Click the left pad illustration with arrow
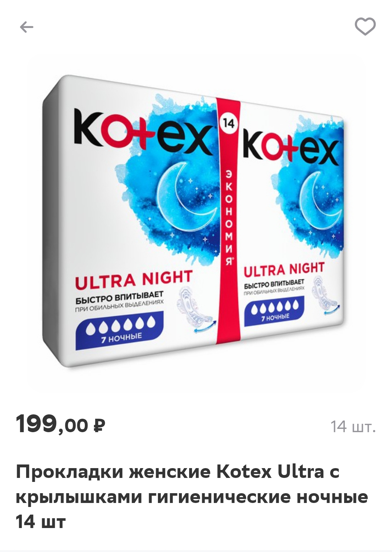 tap(196, 311)
